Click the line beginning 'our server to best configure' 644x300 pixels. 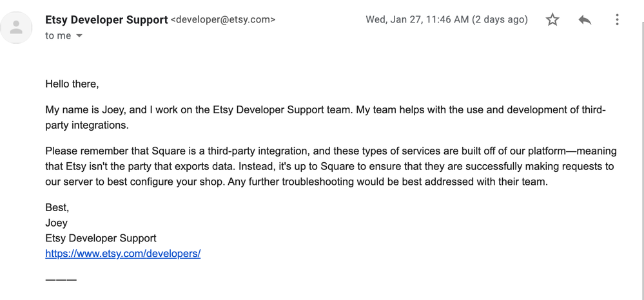pos(297,182)
